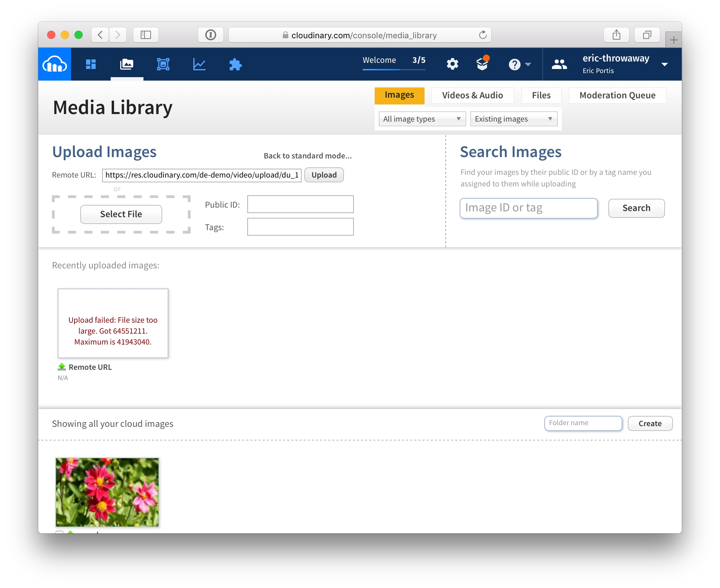
Task: Open the All image types dropdown
Action: tap(422, 119)
